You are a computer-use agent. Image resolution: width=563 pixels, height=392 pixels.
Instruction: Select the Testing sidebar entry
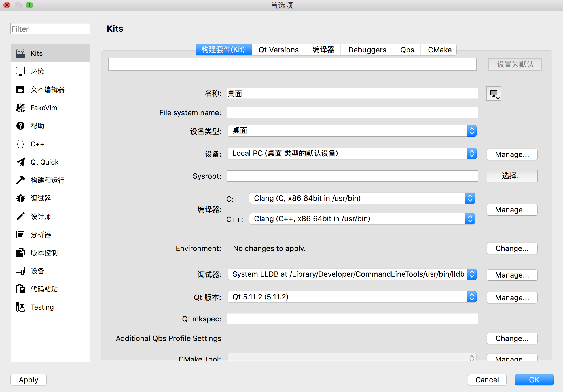click(x=42, y=307)
